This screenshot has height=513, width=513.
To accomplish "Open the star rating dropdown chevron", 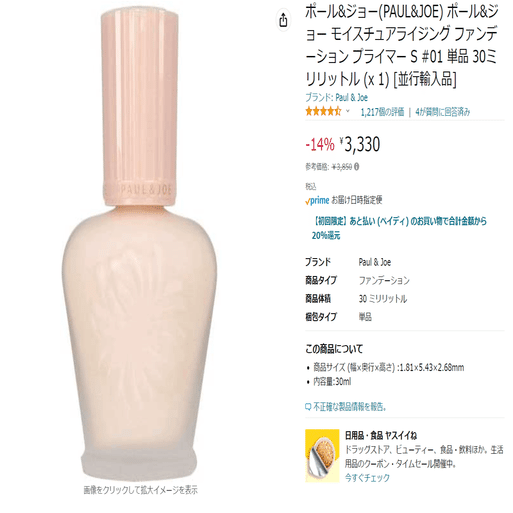I will [347, 111].
